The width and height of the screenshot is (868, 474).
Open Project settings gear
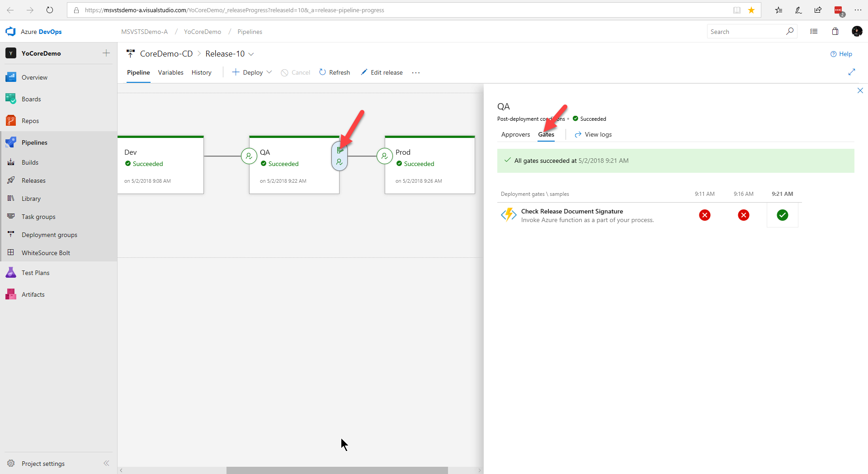tap(11, 463)
